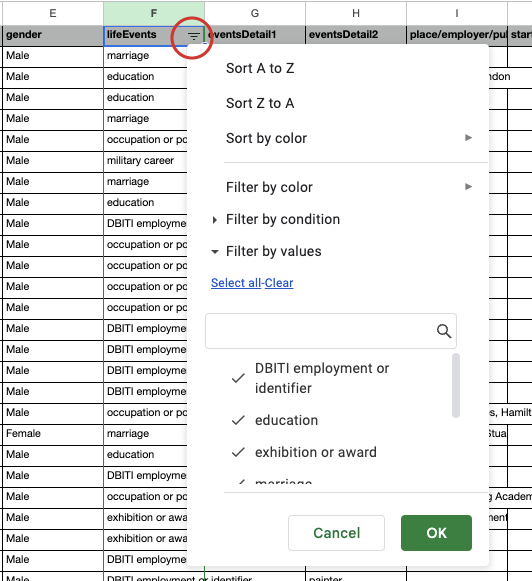Click the filter values list scrollbar
This screenshot has width=532, height=581.
tap(456, 385)
